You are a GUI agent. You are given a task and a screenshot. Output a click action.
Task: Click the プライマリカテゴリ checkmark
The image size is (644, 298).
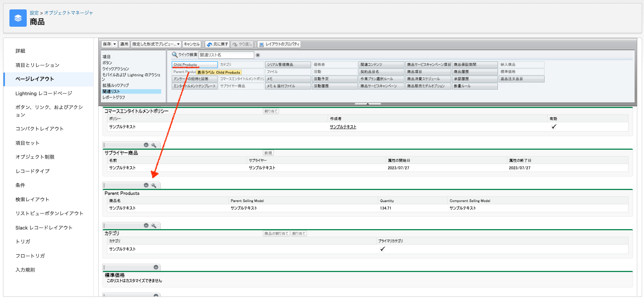coord(383,249)
